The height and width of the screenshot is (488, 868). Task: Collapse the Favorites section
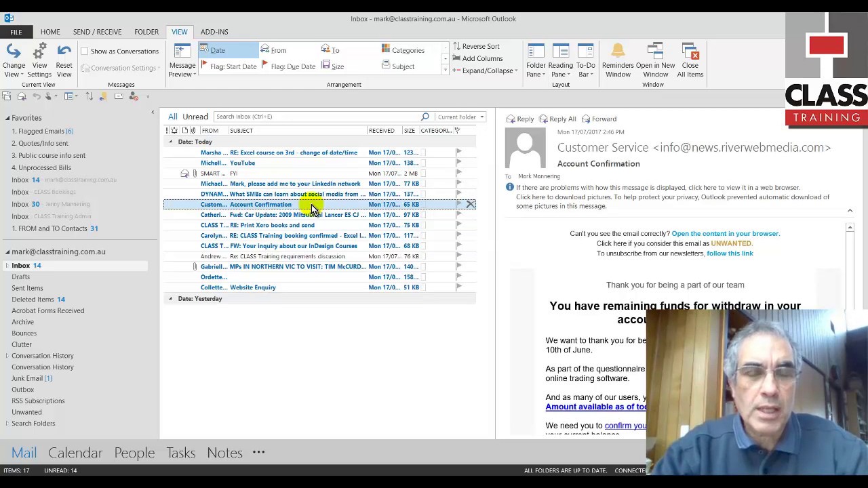coord(7,118)
